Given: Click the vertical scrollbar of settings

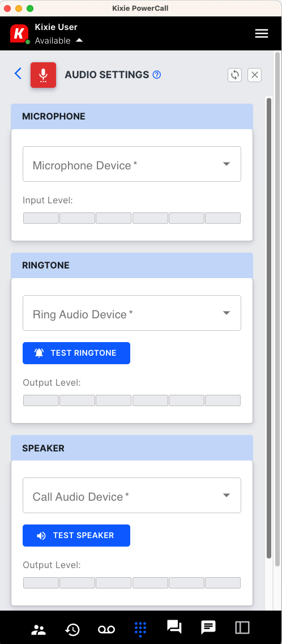Looking at the screenshot, I should click(270, 328).
